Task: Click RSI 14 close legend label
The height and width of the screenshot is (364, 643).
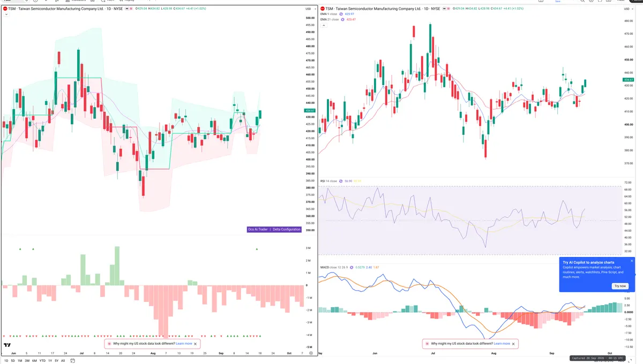Action: click(328, 181)
